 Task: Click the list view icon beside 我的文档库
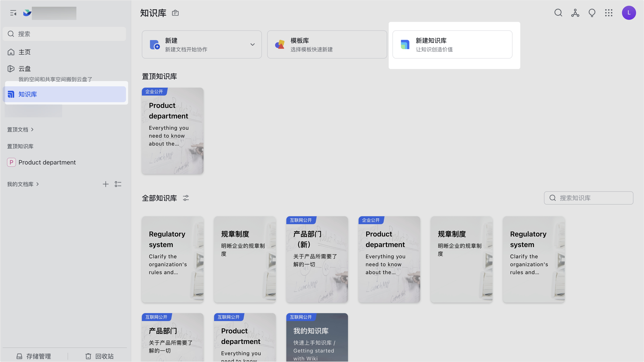click(x=118, y=184)
